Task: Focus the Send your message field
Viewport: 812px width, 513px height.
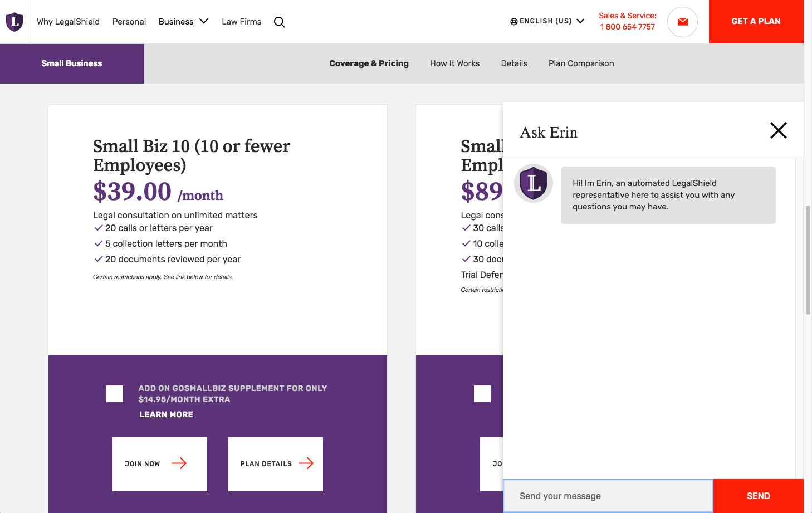Action: pos(608,496)
